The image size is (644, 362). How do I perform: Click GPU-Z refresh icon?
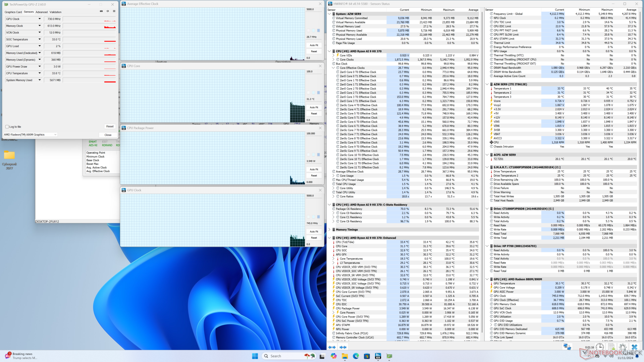[x=108, y=11]
